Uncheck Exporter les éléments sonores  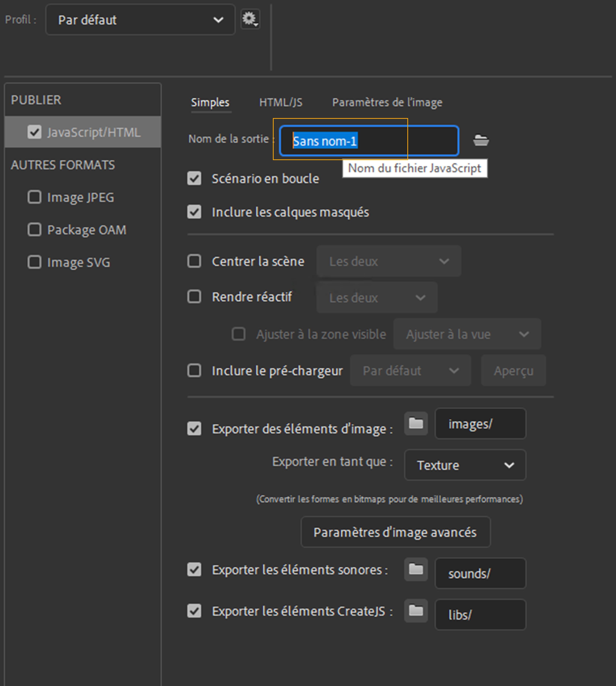[194, 570]
